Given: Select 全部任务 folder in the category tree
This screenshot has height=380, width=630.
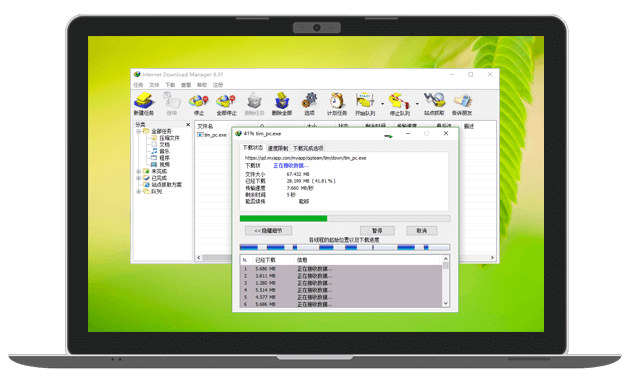Looking at the screenshot, I should point(158,131).
